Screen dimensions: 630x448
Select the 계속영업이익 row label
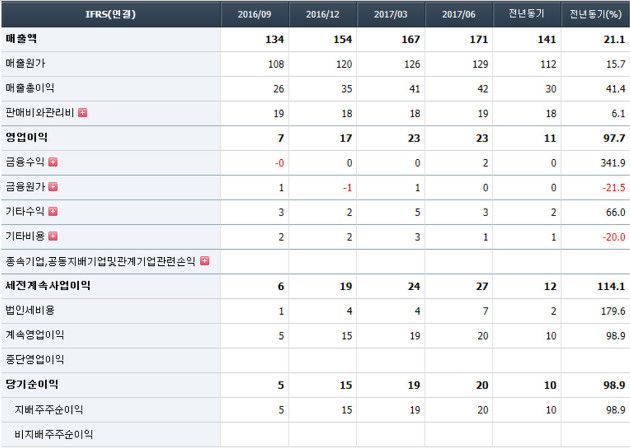click(35, 335)
